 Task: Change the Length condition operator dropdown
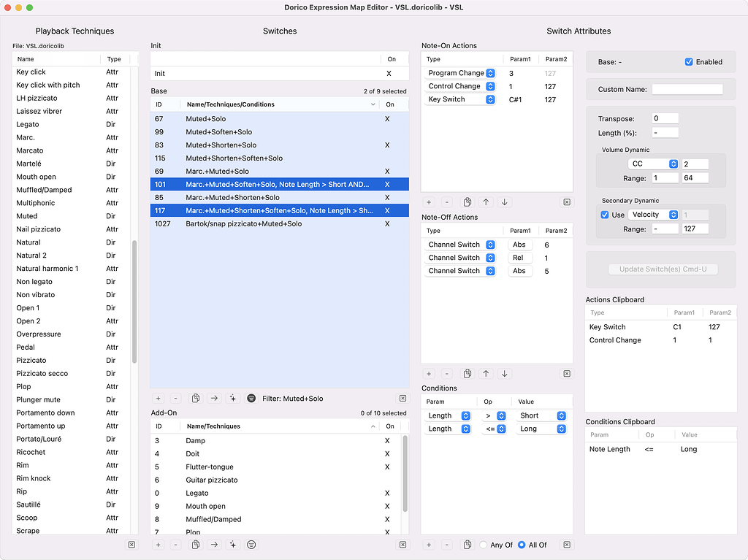pyautogui.click(x=500, y=415)
